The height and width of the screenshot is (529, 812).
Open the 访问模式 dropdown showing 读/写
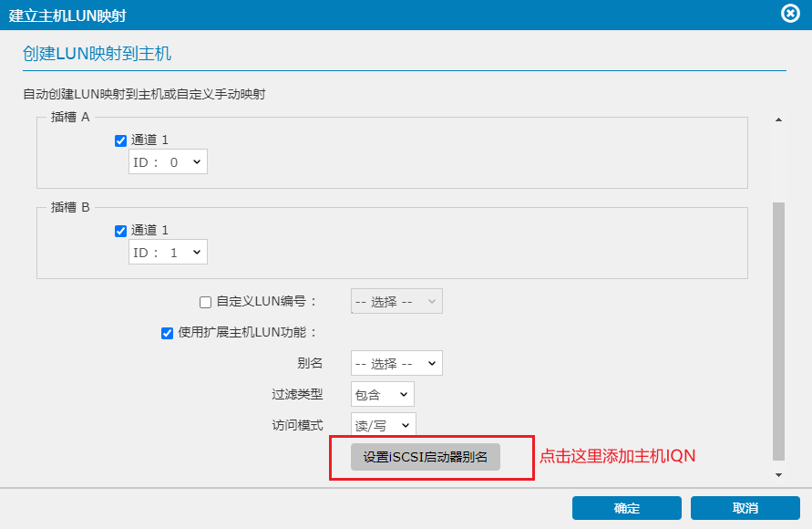click(383, 425)
